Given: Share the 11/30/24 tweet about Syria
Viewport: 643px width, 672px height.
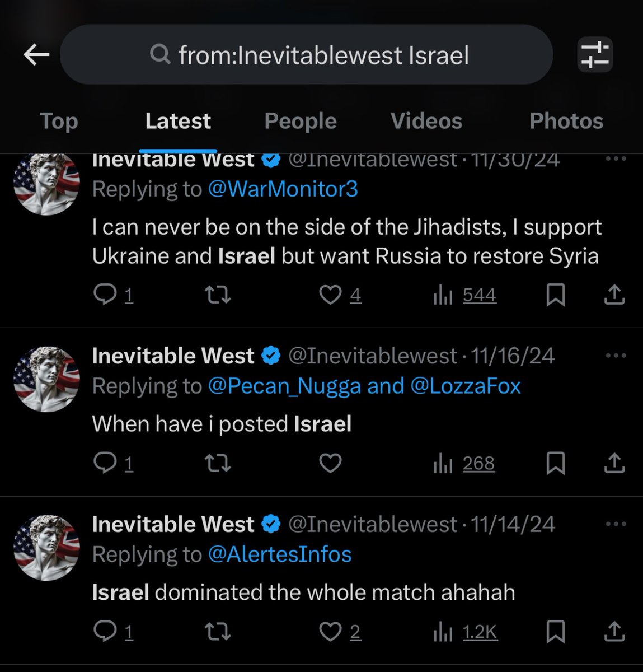Looking at the screenshot, I should 614,295.
